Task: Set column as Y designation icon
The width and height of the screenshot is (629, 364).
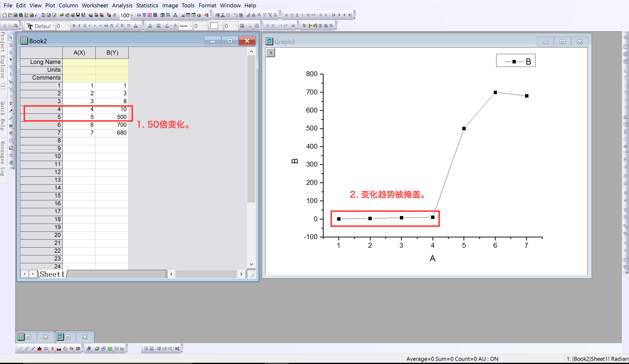Action: tap(292, 15)
